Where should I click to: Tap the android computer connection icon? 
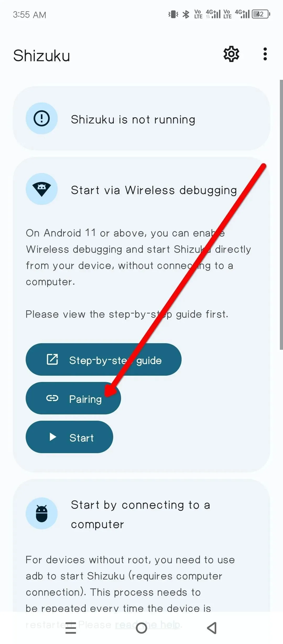(42, 513)
